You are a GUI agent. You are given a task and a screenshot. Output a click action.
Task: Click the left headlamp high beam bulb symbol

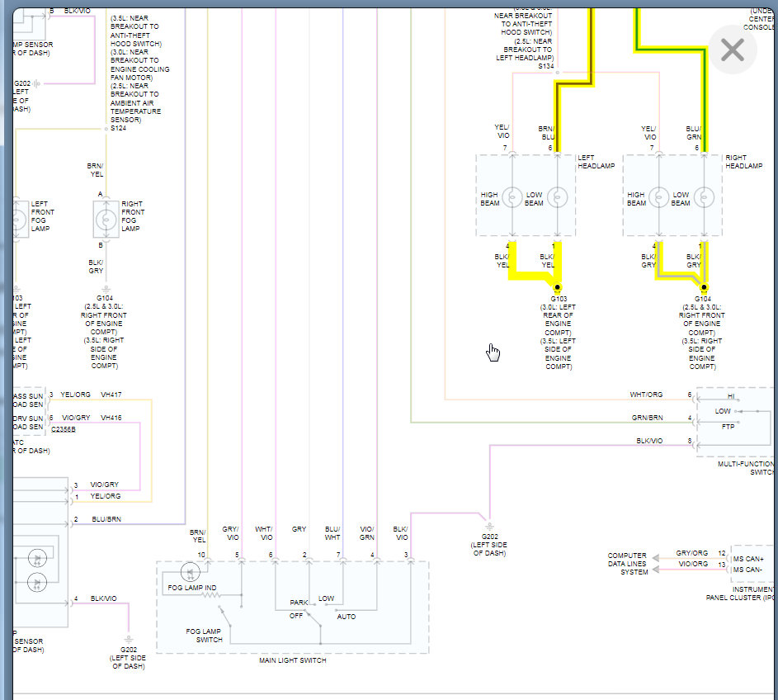pyautogui.click(x=512, y=197)
